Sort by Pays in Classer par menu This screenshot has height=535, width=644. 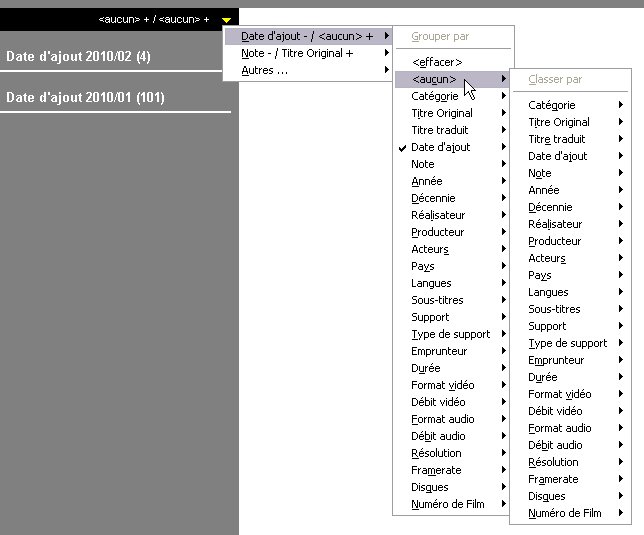[570, 275]
